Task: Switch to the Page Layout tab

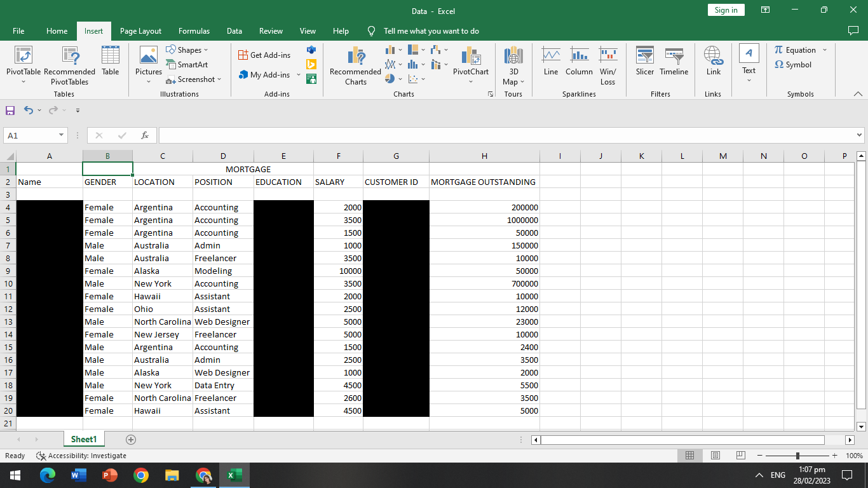Action: 140,30
